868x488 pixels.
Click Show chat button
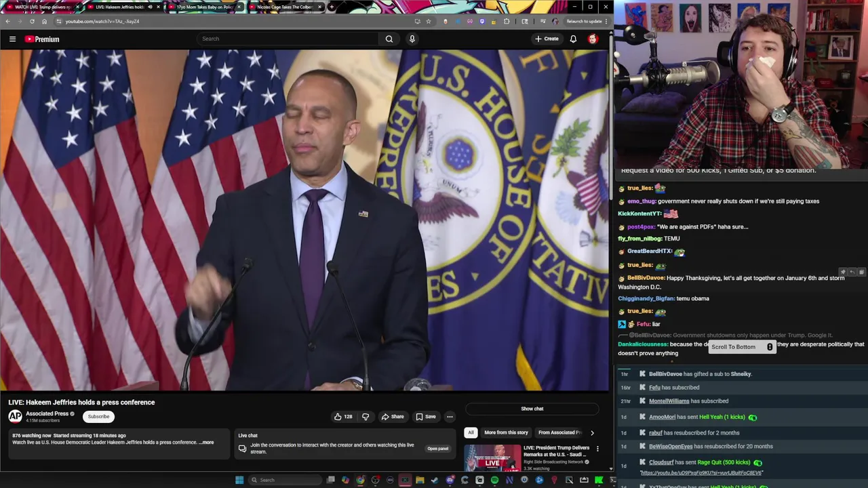pos(532,409)
